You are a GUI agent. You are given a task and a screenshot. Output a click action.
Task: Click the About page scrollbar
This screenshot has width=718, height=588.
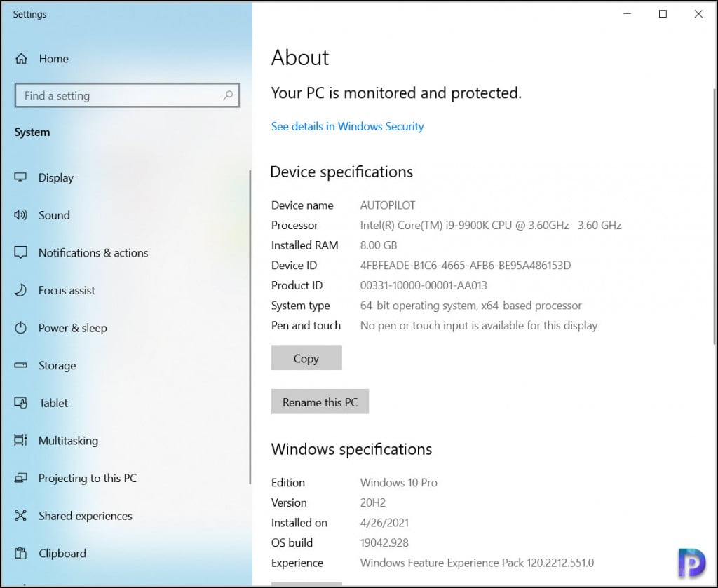click(714, 215)
